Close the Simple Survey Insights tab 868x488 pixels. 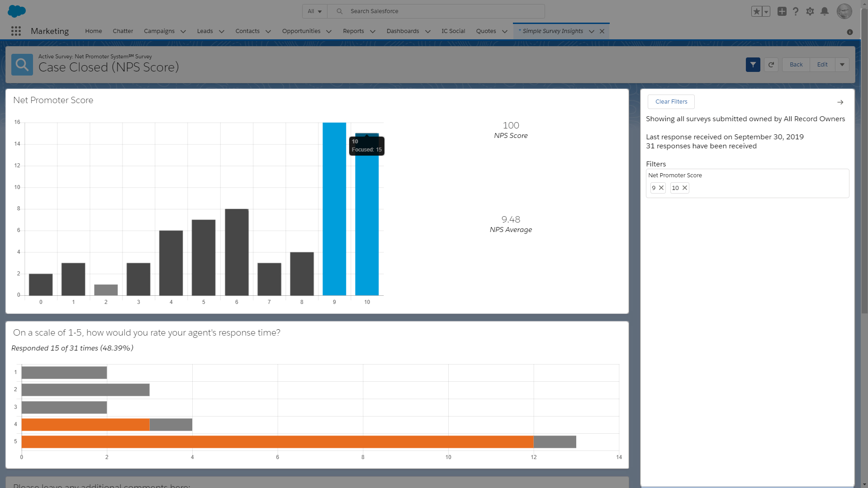(602, 31)
